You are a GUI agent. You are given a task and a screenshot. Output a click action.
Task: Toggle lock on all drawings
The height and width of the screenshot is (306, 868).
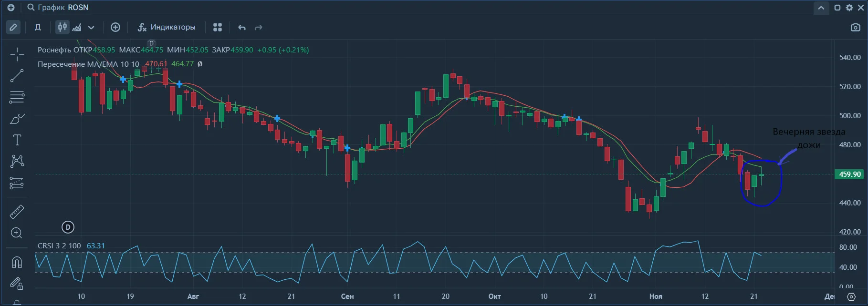coord(17,284)
